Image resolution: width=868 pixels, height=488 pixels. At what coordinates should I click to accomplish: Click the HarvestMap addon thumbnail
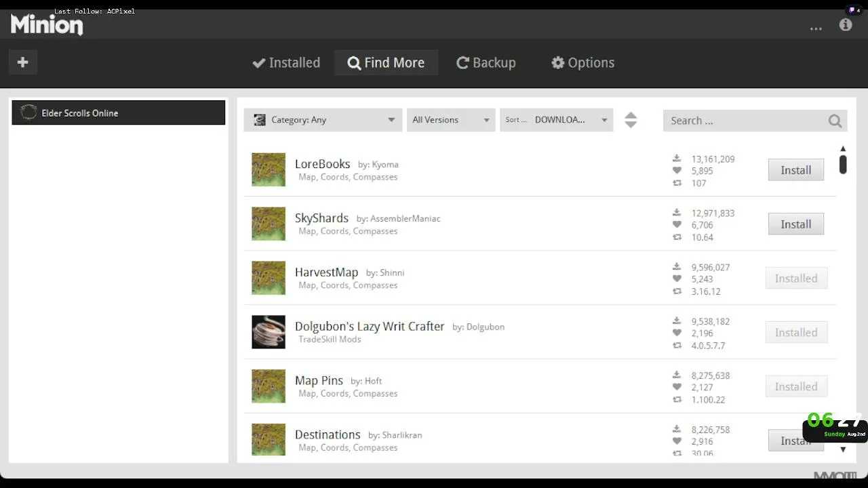[x=269, y=278]
